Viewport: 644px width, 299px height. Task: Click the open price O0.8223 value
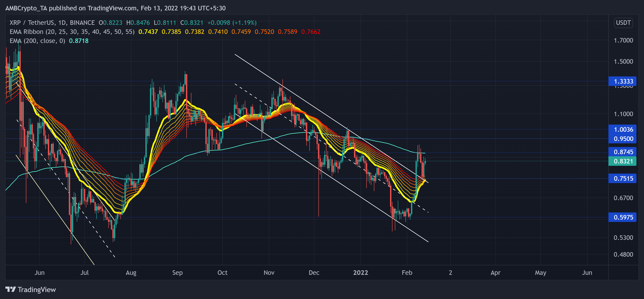pyautogui.click(x=110, y=23)
